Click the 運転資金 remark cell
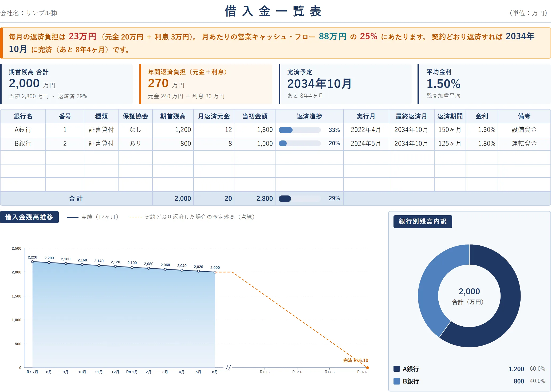The height and width of the screenshot is (392, 551). tap(524, 144)
